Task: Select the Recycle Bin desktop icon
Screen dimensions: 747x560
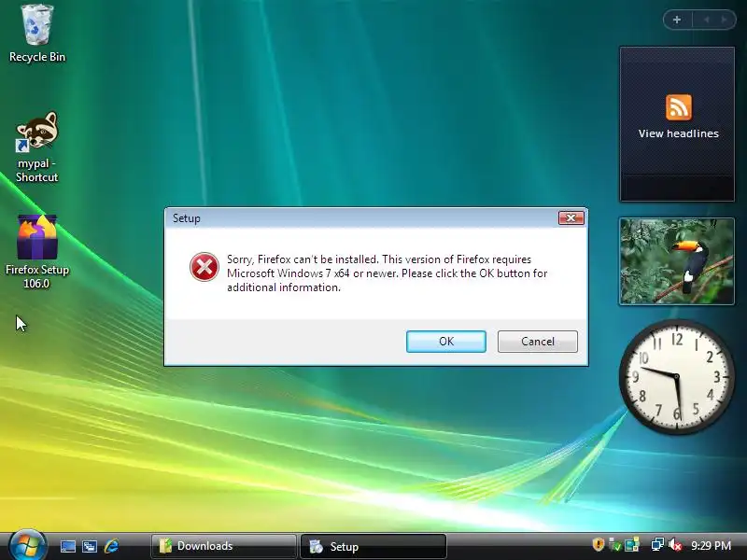Action: 37,34
